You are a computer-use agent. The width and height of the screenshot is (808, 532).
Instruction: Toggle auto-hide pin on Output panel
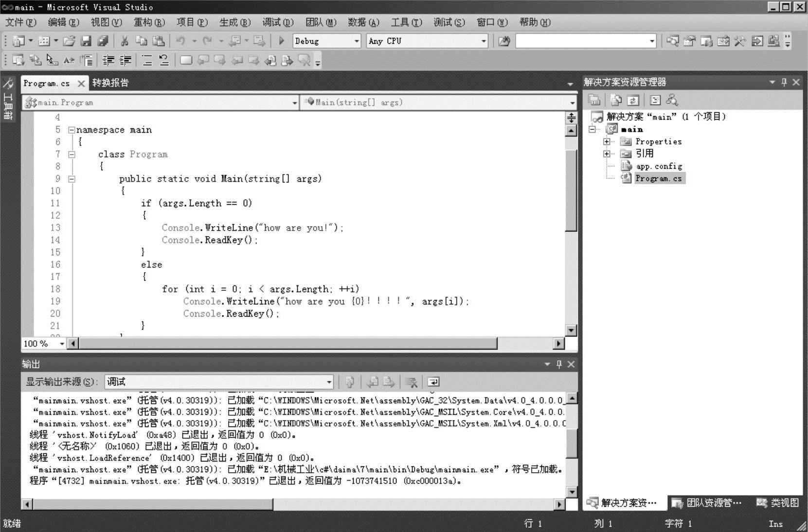(x=559, y=364)
